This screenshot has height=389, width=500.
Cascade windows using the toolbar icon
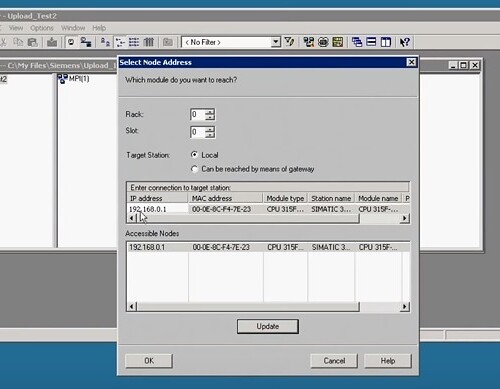click(357, 42)
